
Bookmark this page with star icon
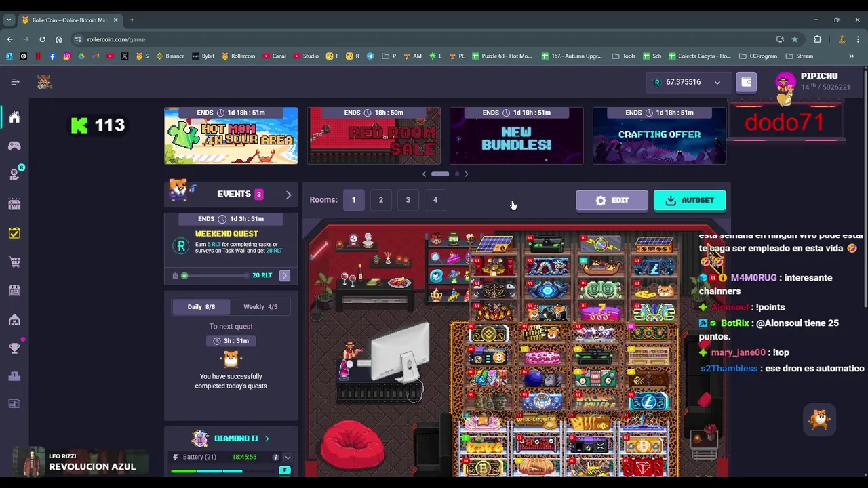pos(795,39)
